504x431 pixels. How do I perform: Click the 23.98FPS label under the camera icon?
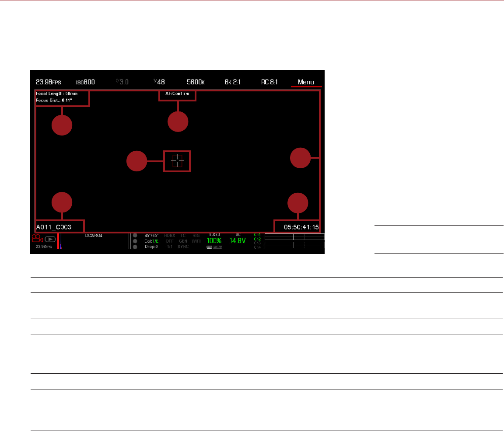pos(44,247)
